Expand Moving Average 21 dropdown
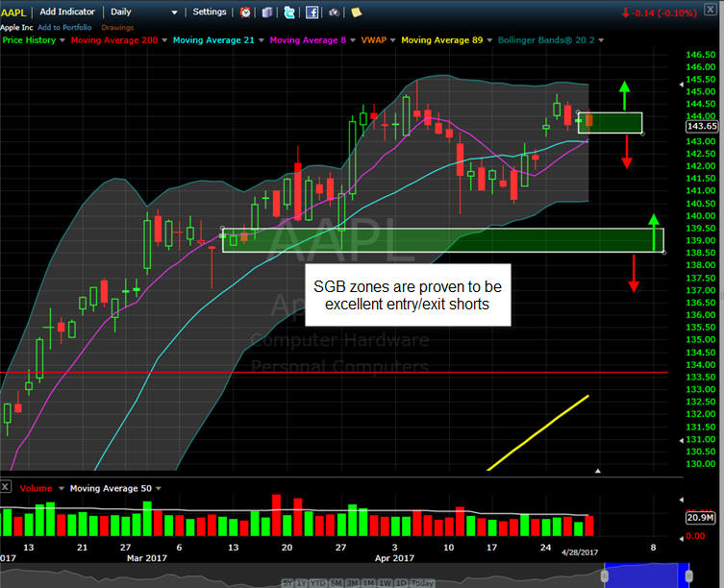This screenshot has height=588, width=724. point(261,40)
